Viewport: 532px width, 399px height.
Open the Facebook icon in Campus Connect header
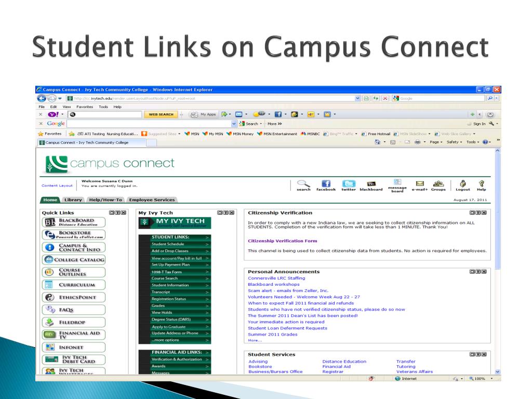point(326,183)
